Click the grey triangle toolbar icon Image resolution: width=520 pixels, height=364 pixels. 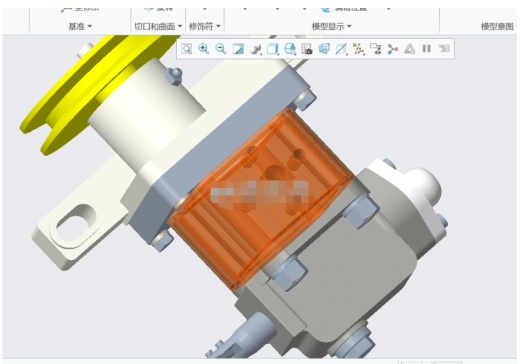click(410, 49)
